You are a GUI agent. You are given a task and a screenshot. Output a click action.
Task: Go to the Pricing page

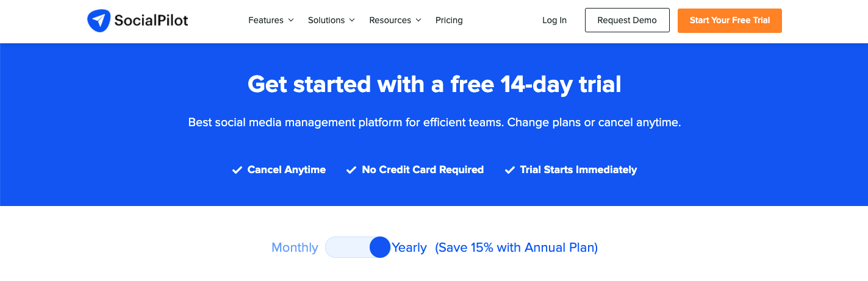[449, 20]
